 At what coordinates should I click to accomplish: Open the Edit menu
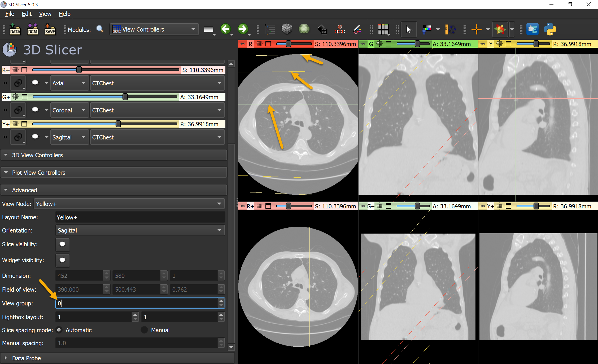point(27,14)
